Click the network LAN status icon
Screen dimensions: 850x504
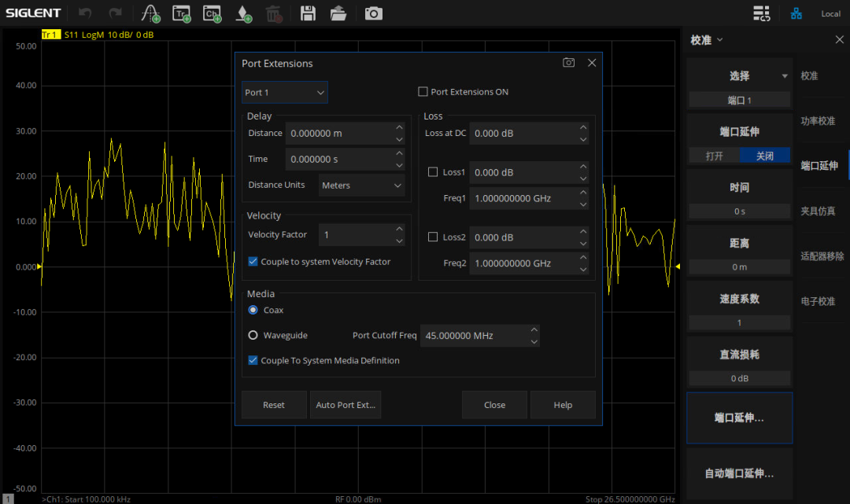[x=796, y=13]
